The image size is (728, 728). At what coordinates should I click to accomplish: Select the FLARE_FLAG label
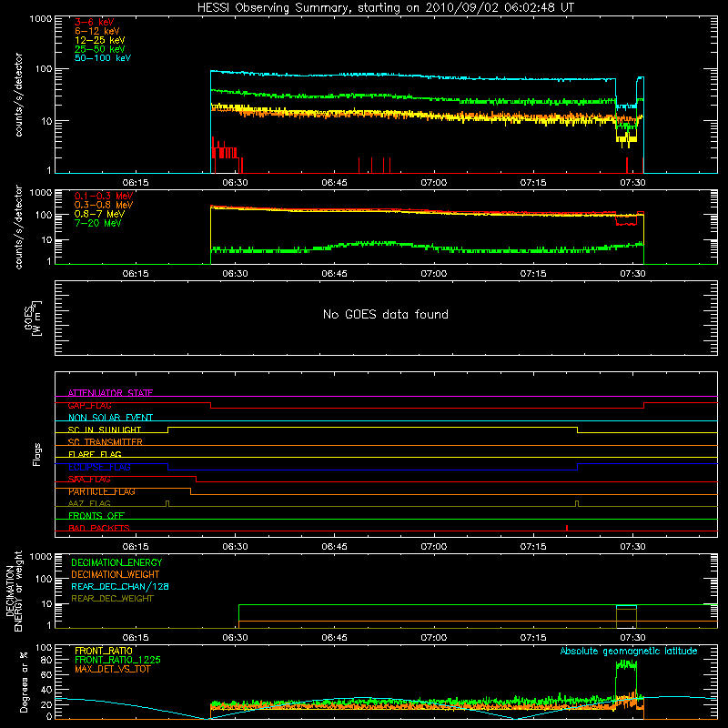click(x=95, y=454)
